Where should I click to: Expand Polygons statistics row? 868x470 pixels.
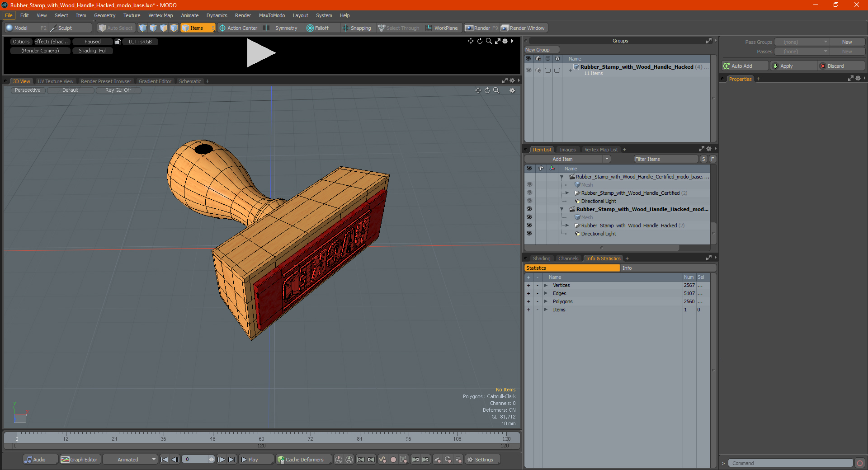tap(546, 301)
